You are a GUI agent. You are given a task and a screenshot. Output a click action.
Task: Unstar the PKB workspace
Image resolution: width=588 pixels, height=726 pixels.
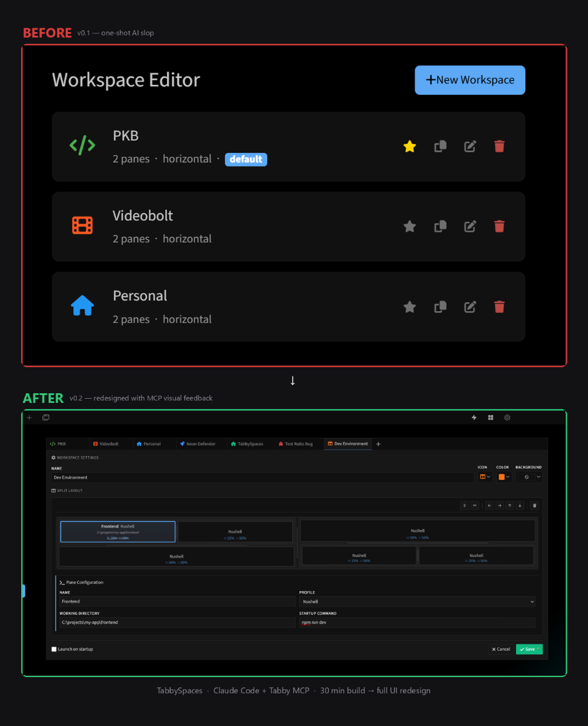(410, 146)
